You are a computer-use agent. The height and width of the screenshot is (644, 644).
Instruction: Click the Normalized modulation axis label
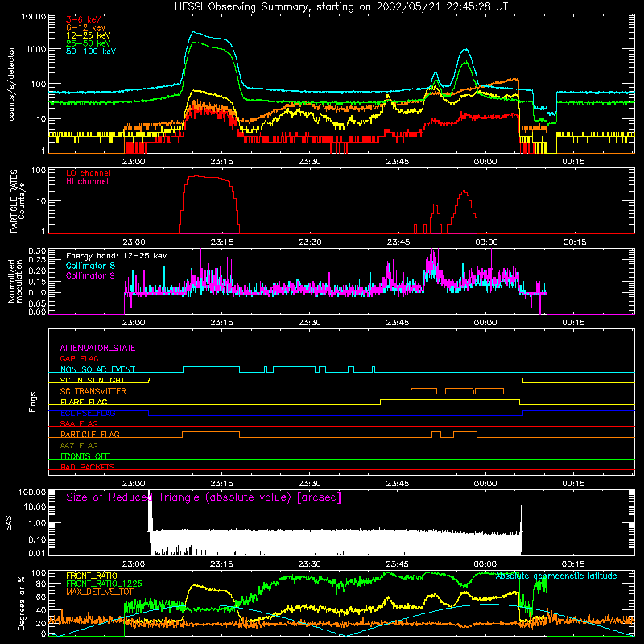[15, 281]
